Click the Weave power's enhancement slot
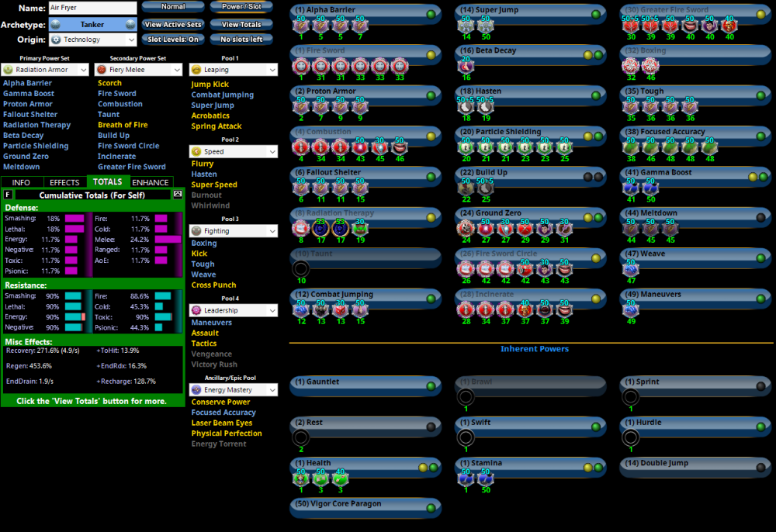The width and height of the screenshot is (776, 532). point(630,269)
